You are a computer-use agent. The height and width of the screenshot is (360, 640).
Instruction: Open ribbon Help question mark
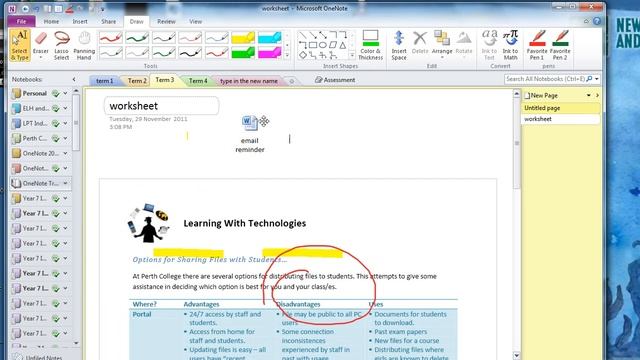(596, 21)
